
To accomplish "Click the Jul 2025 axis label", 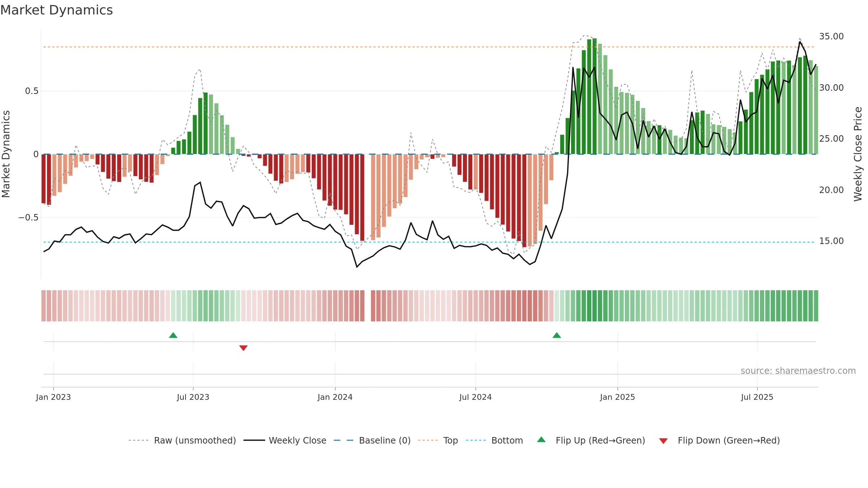I will [757, 397].
